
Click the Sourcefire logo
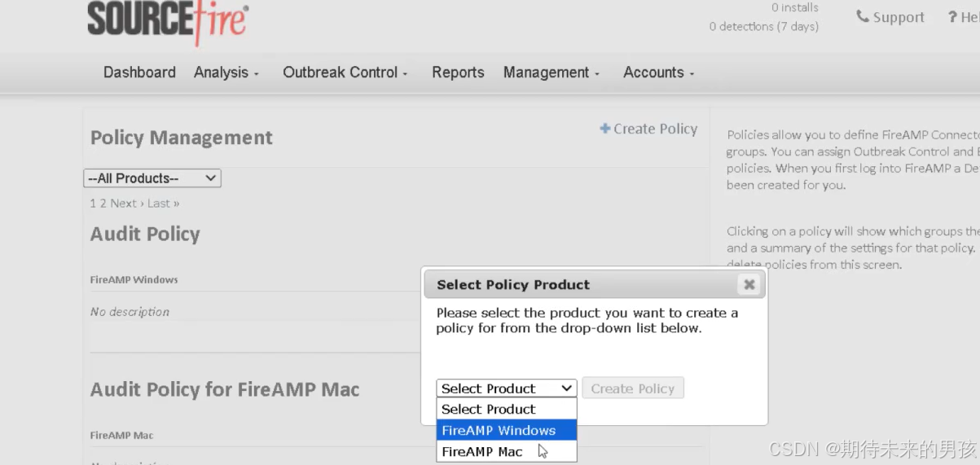pyautogui.click(x=168, y=21)
